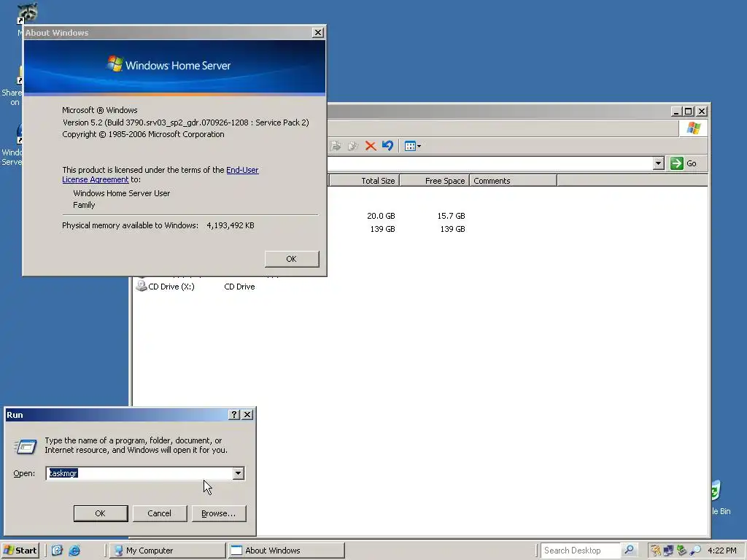
Task: Click the Search Desktop magnifier button
Action: coord(629,551)
